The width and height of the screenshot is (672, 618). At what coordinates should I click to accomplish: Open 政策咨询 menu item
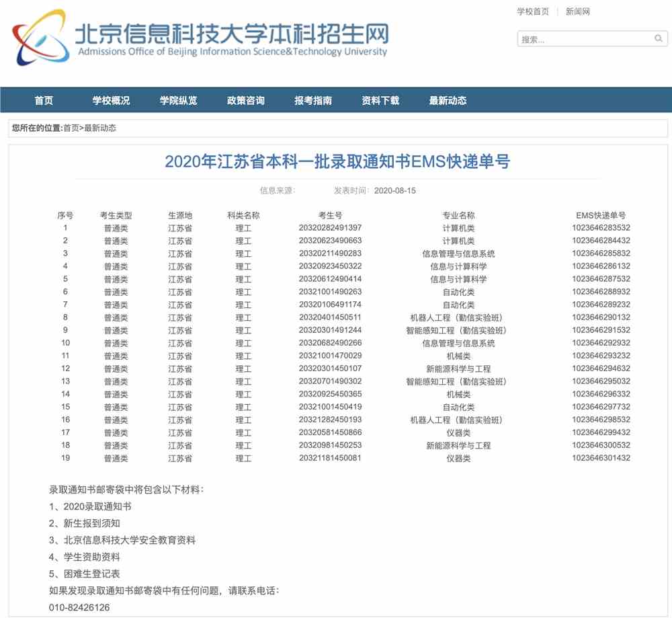[x=245, y=100]
